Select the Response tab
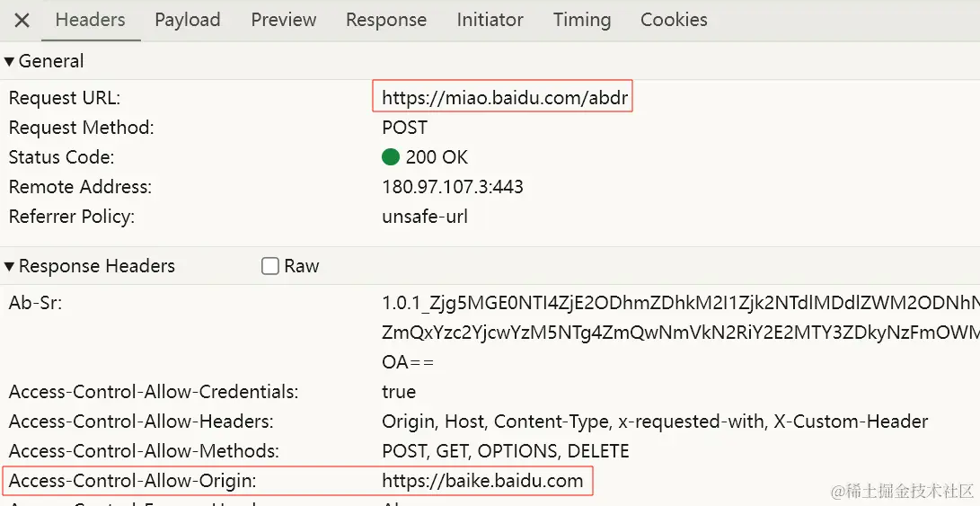Image resolution: width=980 pixels, height=506 pixels. pos(386,20)
